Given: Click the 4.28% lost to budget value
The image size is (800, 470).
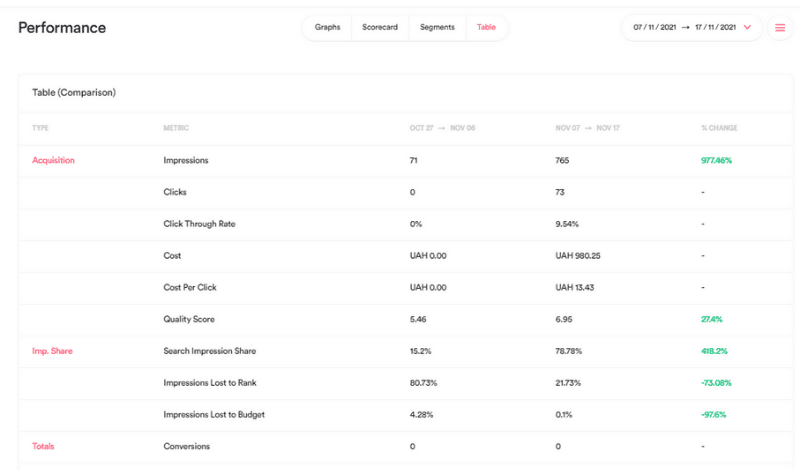Looking at the screenshot, I should click(421, 415).
